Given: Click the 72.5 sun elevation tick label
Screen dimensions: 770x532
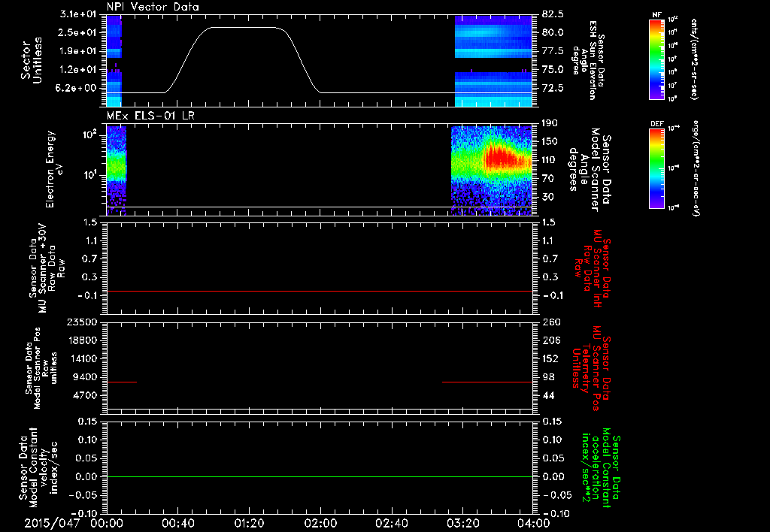Looking at the screenshot, I should point(553,88).
